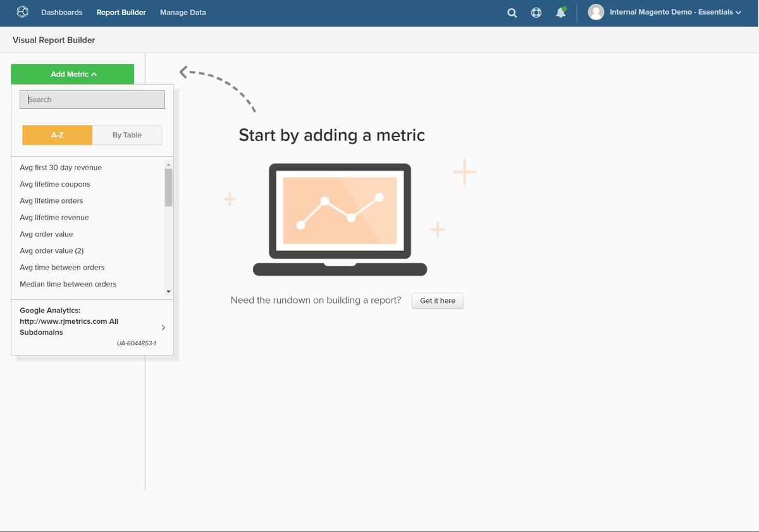
Task: Click inside the metric Search field
Action: 92,99
